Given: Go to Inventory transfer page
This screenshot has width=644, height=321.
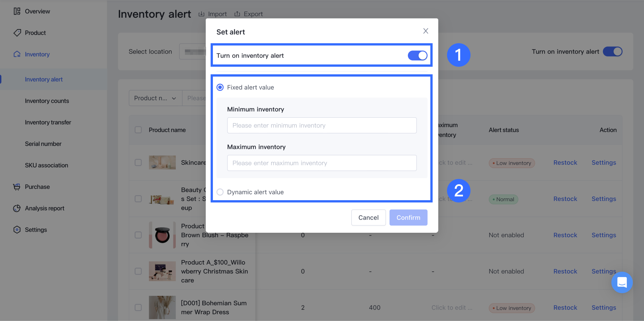Looking at the screenshot, I should click(x=48, y=122).
